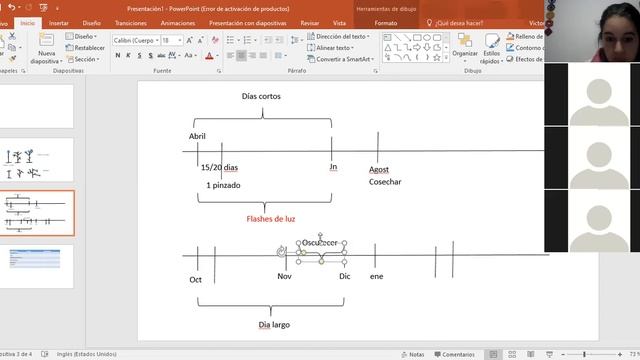Image resolution: width=640 pixels, height=360 pixels.
Task: Expand the shapes gallery more arrow
Action: click(x=446, y=58)
